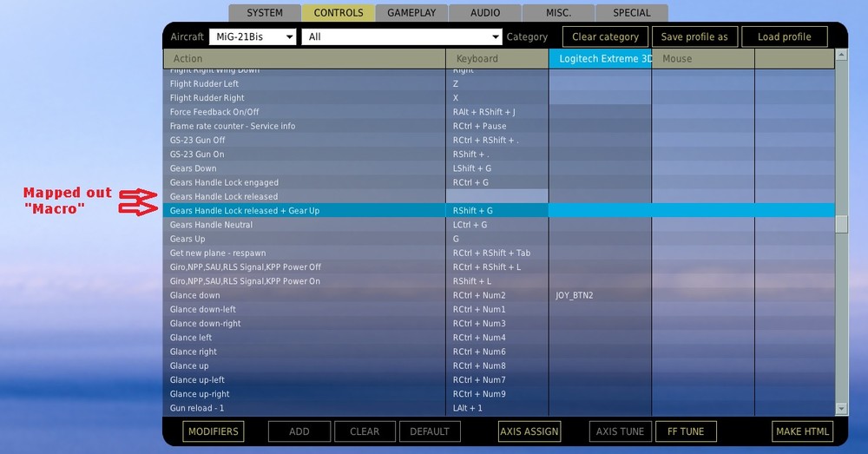Click the scrollbar up arrow
This screenshot has width=868, height=454.
841,55
